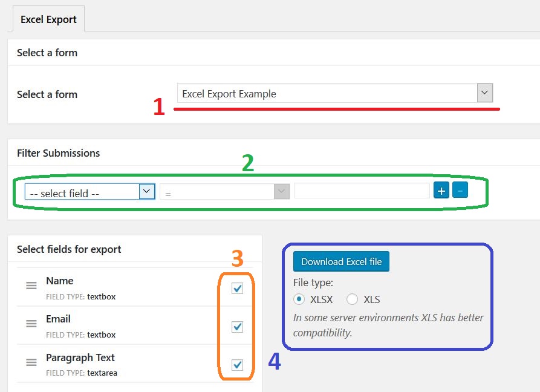Click the minus icon to remove filter
Image resolution: width=540 pixels, height=392 pixels.
460,191
